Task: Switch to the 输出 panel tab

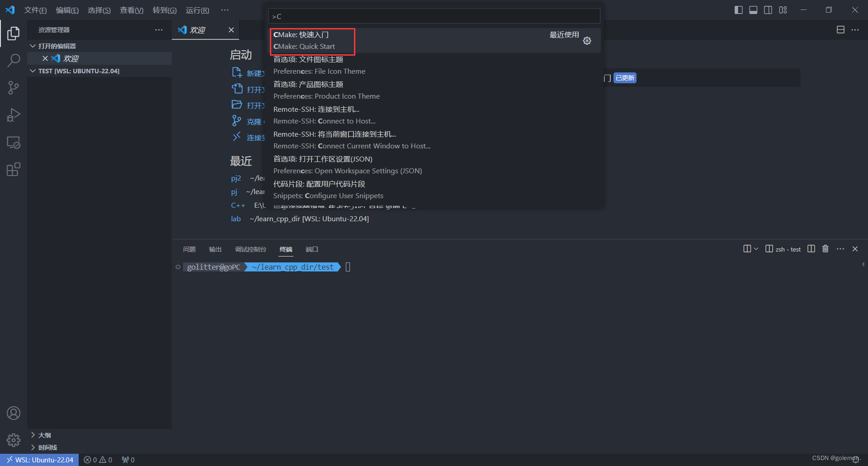Action: tap(215, 249)
